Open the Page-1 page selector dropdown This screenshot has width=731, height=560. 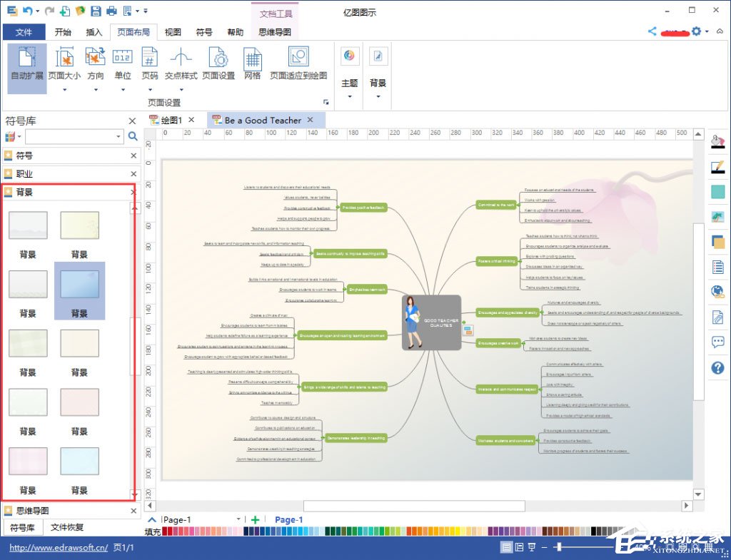coord(238,520)
